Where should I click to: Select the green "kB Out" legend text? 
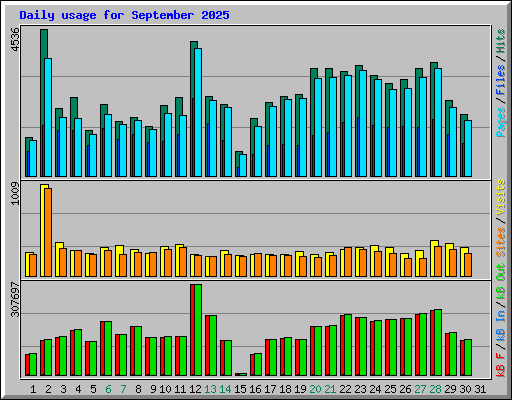tap(501, 281)
